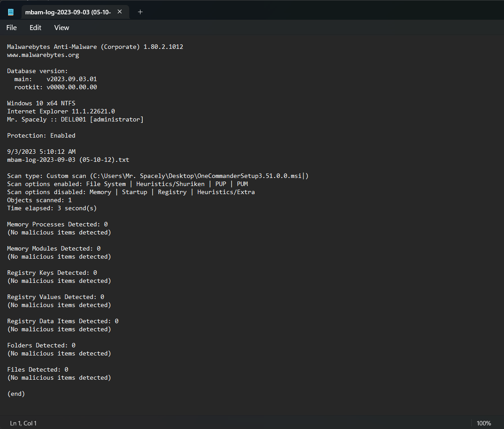This screenshot has height=429, width=504.
Task: Click 'Registry Keys Detected: 0' line
Action: point(52,273)
